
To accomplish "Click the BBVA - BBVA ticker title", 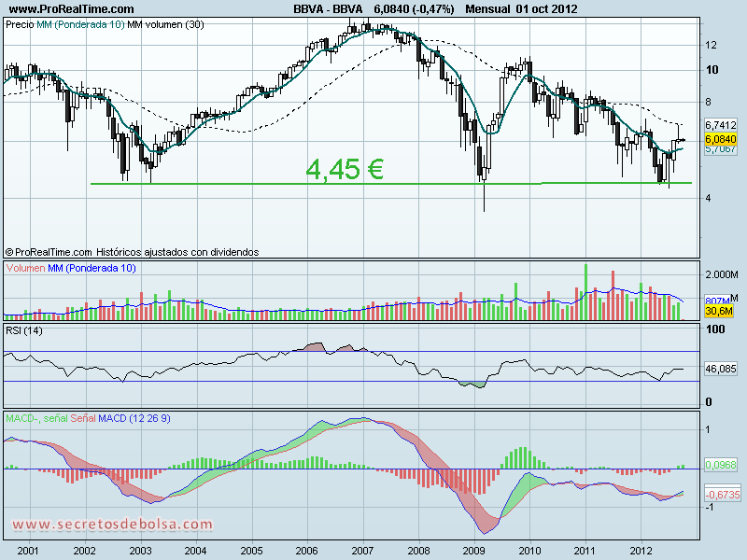I will coord(328,8).
